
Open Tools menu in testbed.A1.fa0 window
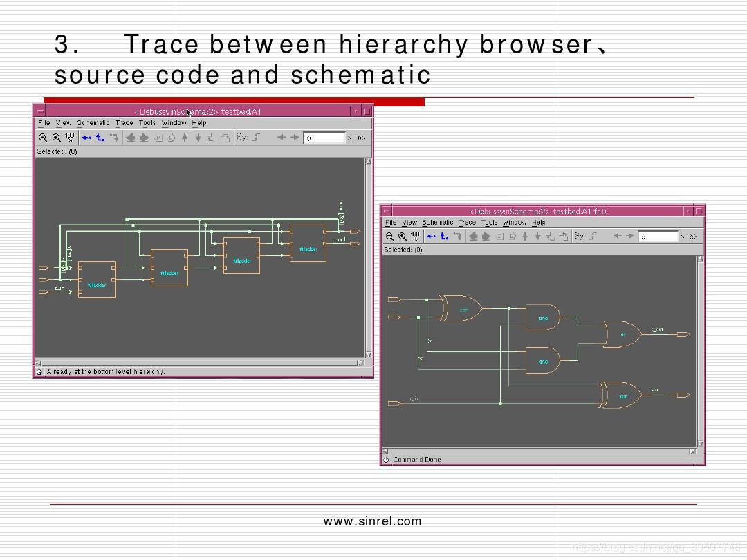489,223
